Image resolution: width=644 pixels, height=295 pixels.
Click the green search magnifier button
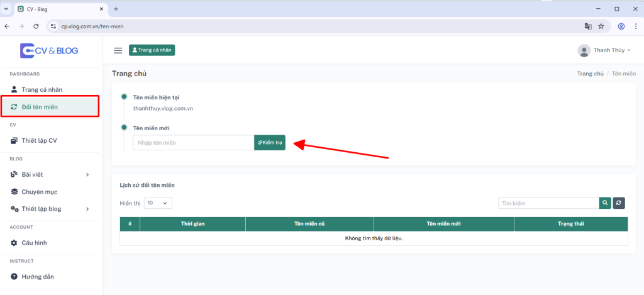[x=605, y=203]
